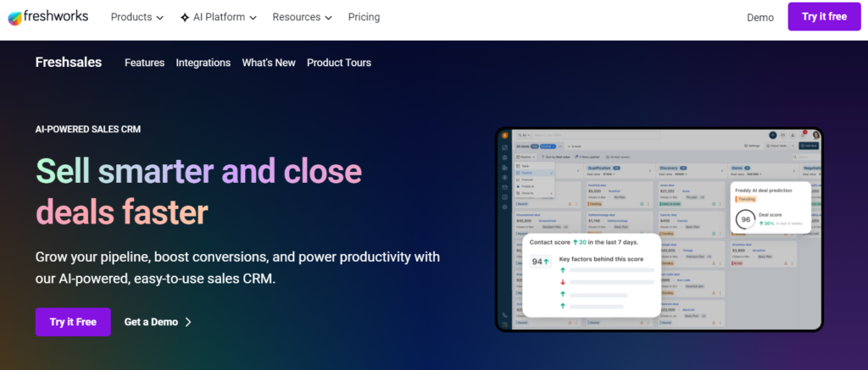Click the 'Grow your pipeline' description paragraph
This screenshot has width=868, height=370.
click(x=237, y=268)
